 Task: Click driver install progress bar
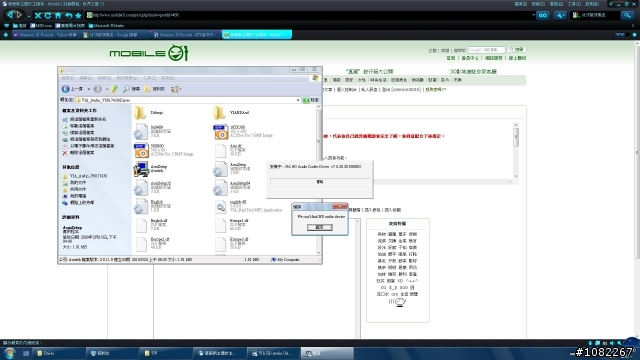tap(320, 182)
